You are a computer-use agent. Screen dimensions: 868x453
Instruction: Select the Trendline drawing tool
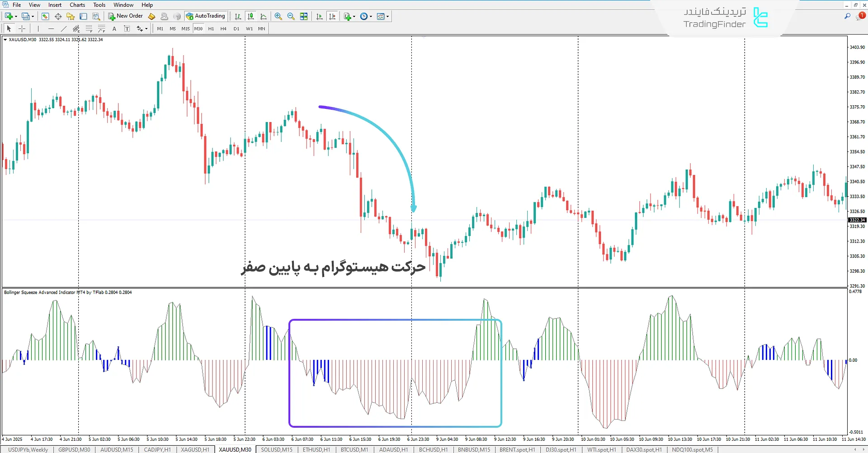click(64, 28)
